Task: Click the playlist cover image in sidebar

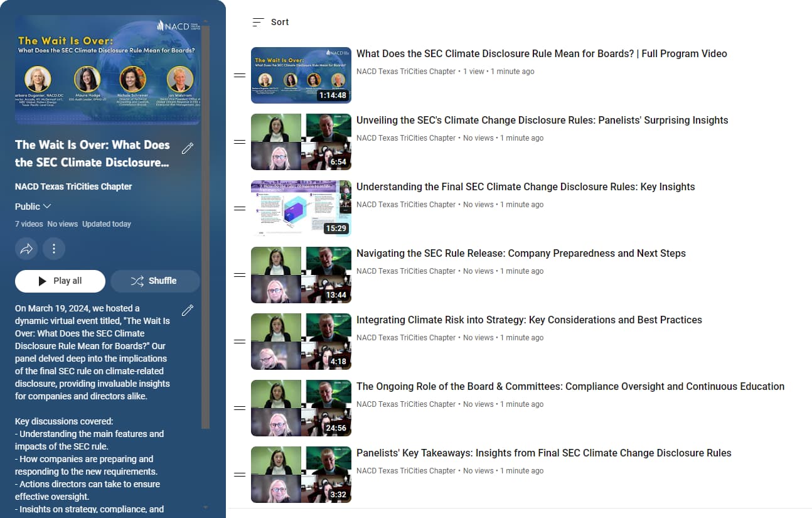Action: 108,70
